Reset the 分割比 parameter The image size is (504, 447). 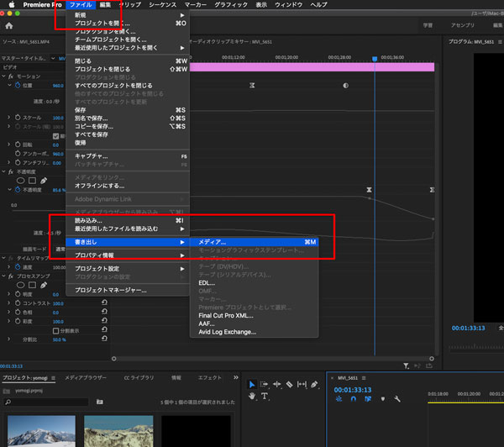[104, 339]
